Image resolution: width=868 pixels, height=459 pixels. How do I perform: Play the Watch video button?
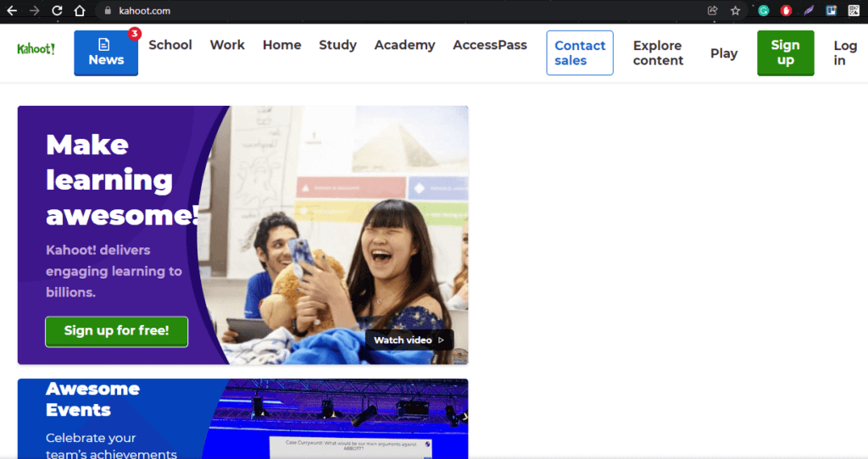pyautogui.click(x=409, y=340)
